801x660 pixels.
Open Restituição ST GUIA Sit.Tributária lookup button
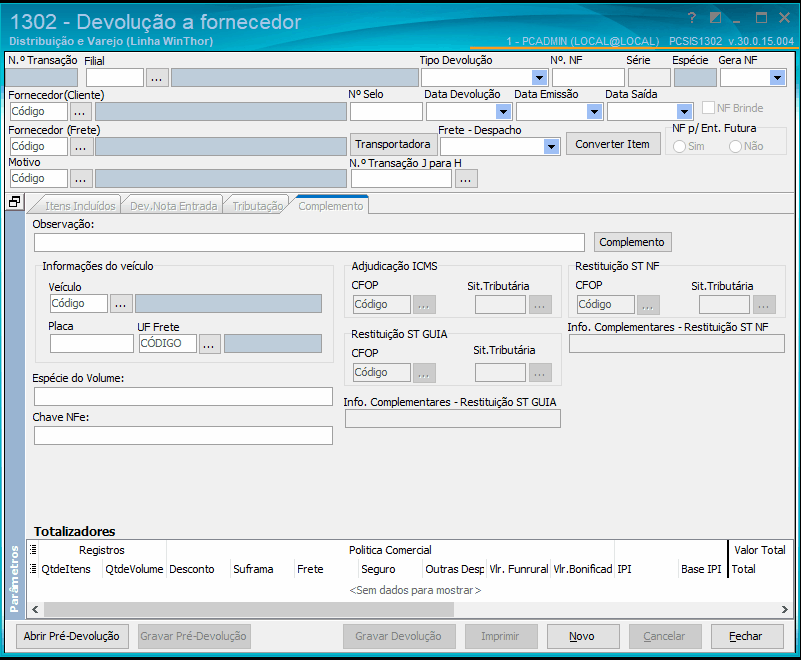click(x=540, y=372)
